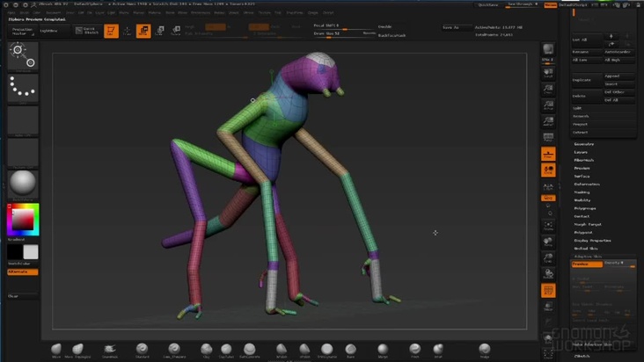The height and width of the screenshot is (362, 644).
Task: Click the Append subtool button
Action: [619, 76]
